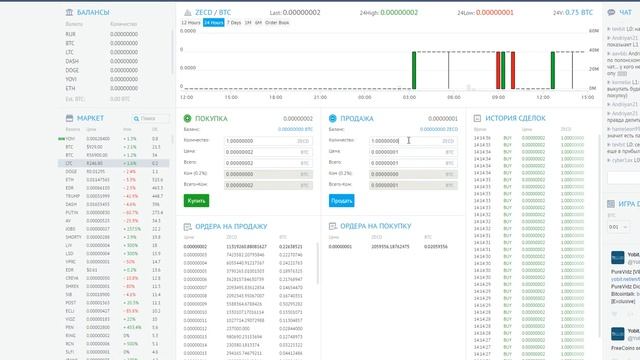The image size is (640, 360).
Task: Click the market search field
Action: pyautogui.click(x=150, y=118)
